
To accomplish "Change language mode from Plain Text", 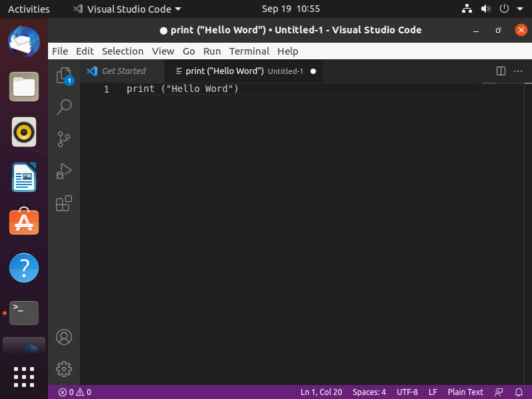I will pos(465,392).
